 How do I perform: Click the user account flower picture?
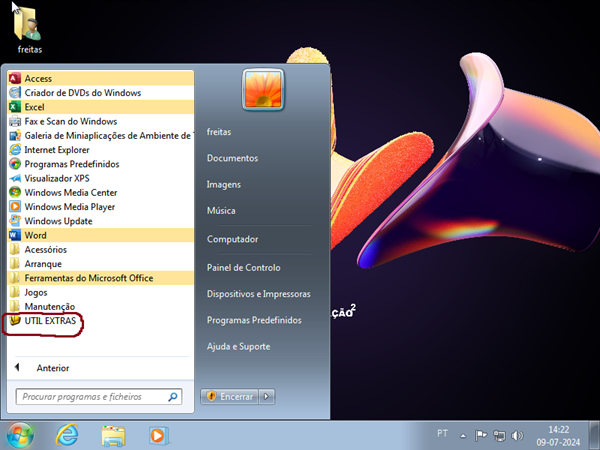click(x=263, y=90)
